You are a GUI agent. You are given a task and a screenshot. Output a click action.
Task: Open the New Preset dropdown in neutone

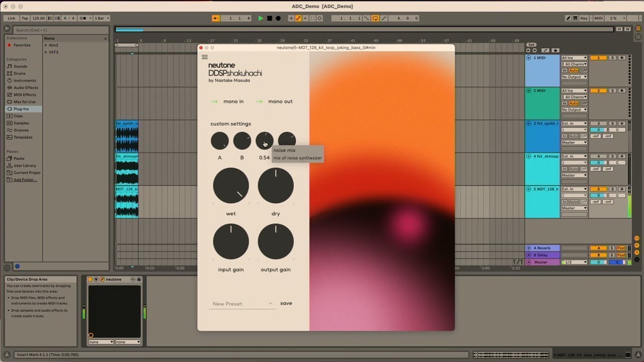[x=243, y=304]
